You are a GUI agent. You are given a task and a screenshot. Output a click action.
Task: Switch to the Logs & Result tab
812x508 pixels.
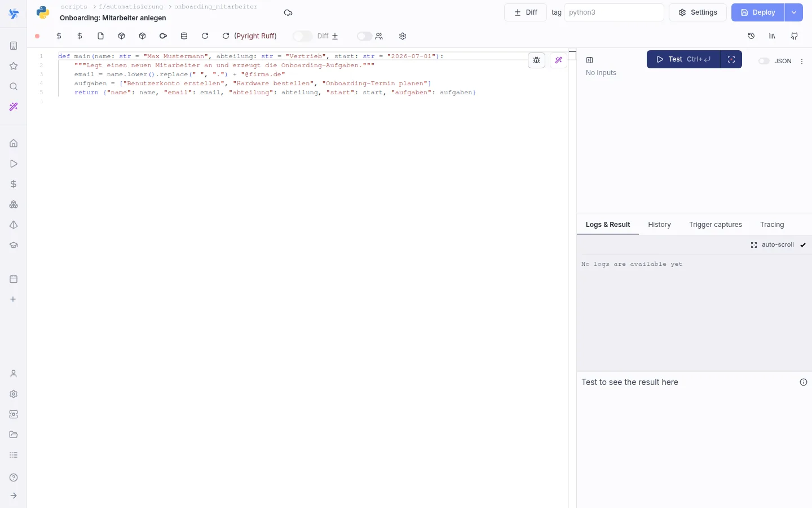[x=608, y=225]
